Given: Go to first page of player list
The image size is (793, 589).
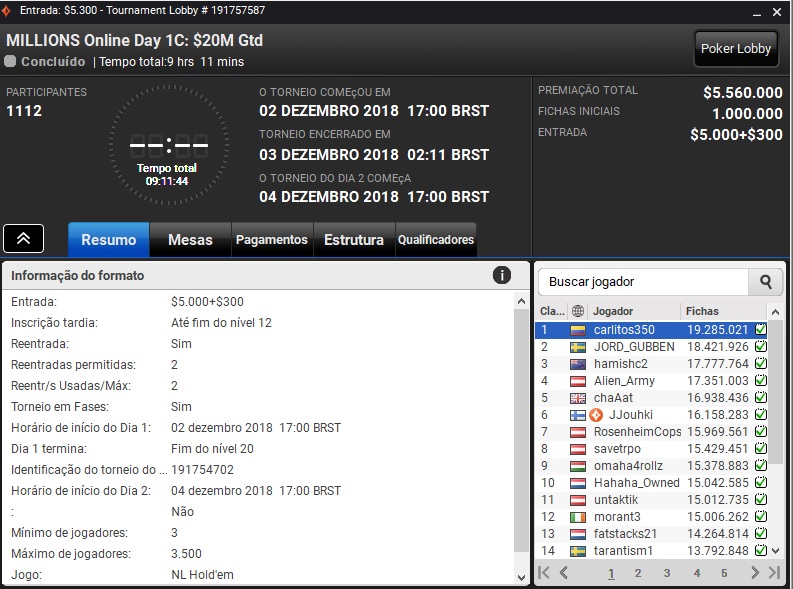Looking at the screenshot, I should point(544,573).
